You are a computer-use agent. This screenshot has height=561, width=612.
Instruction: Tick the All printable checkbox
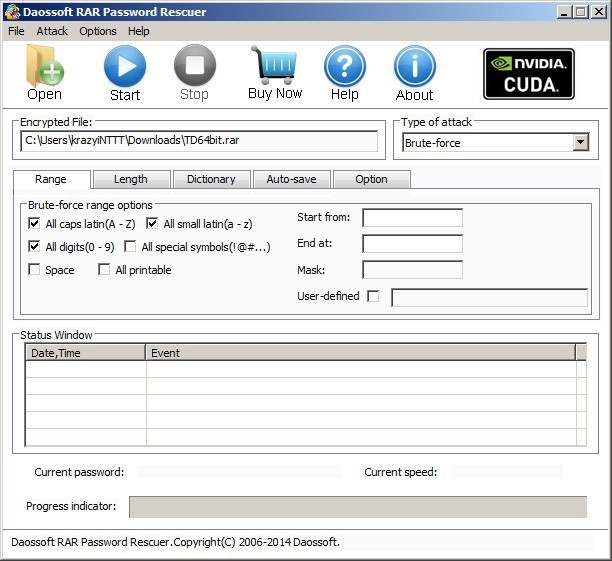point(105,270)
